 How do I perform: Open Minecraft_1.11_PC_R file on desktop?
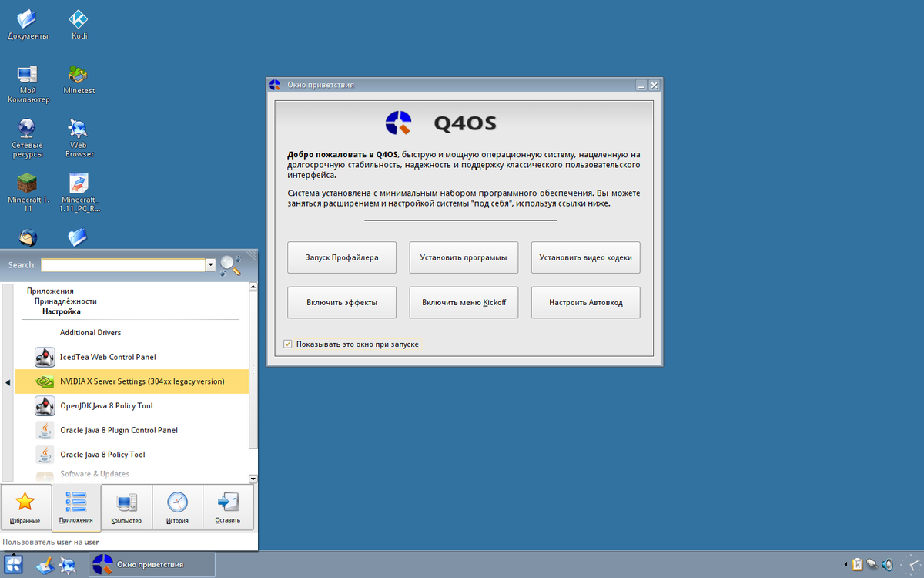(x=79, y=183)
